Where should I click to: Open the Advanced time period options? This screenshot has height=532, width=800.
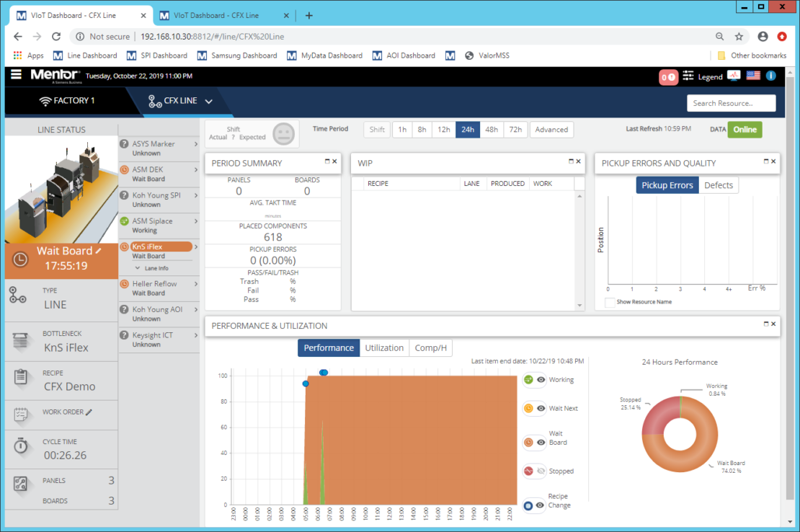click(551, 129)
